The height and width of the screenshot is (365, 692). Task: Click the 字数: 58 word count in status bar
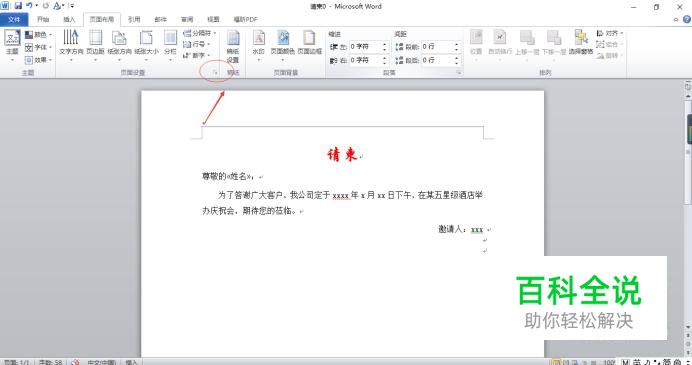click(50, 362)
